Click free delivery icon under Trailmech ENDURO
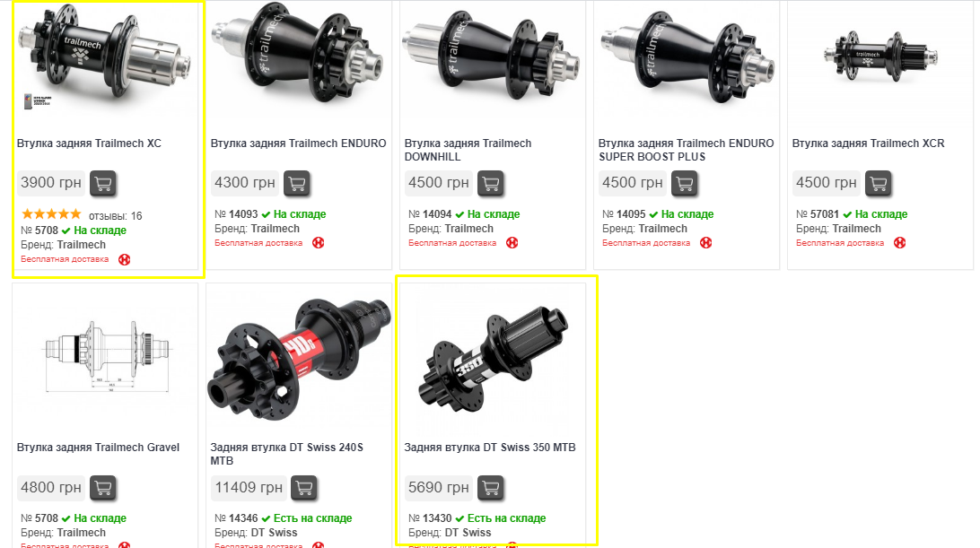Viewport: 980px width, 548px height. coord(318,243)
